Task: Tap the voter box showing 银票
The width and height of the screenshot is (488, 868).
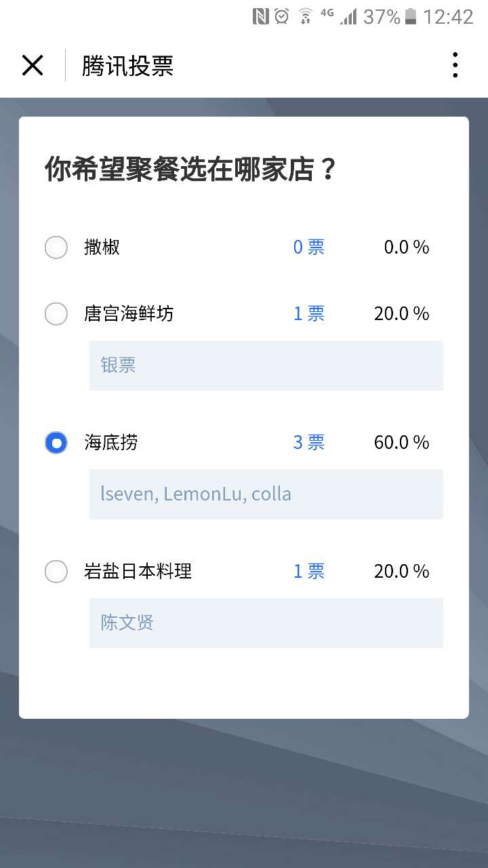Action: pos(266,366)
